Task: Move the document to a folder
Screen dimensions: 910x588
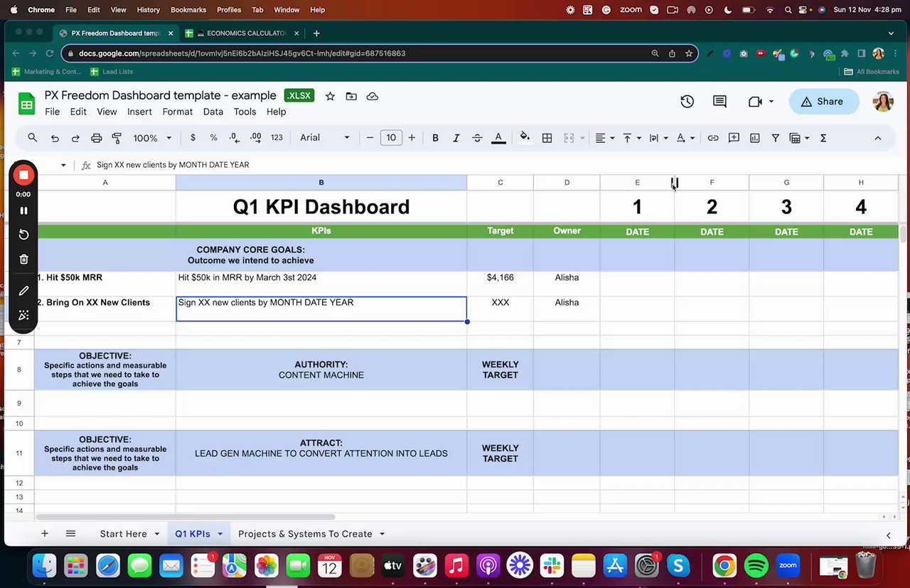Action: pos(351,96)
